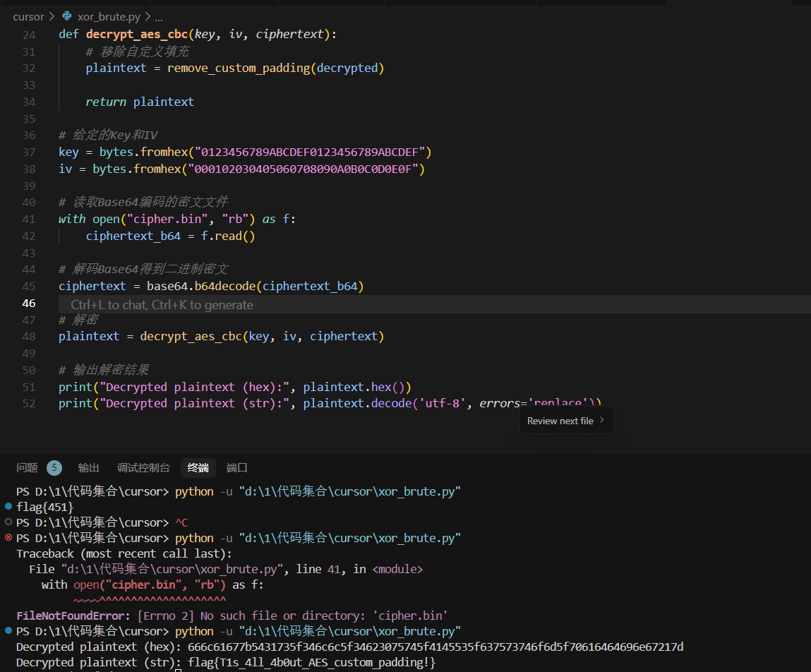Click the red error marker of failed command
This screenshot has width=811, height=672.
click(x=8, y=537)
